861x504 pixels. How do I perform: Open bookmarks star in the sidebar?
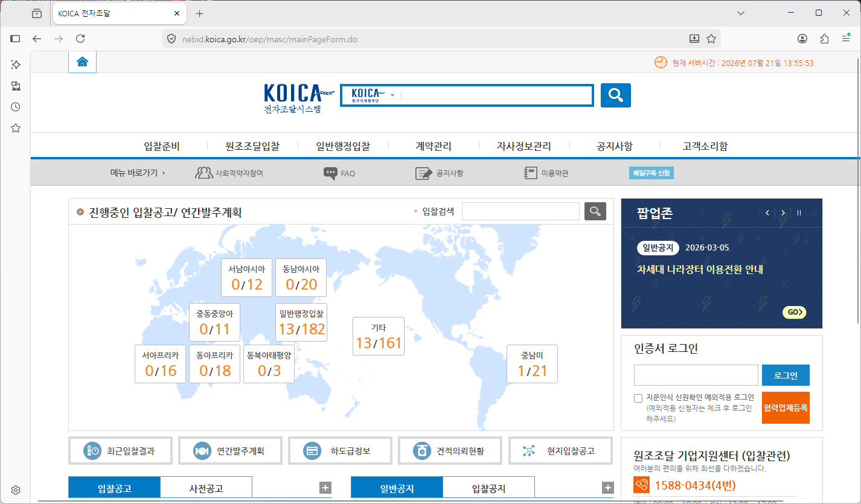click(x=16, y=128)
